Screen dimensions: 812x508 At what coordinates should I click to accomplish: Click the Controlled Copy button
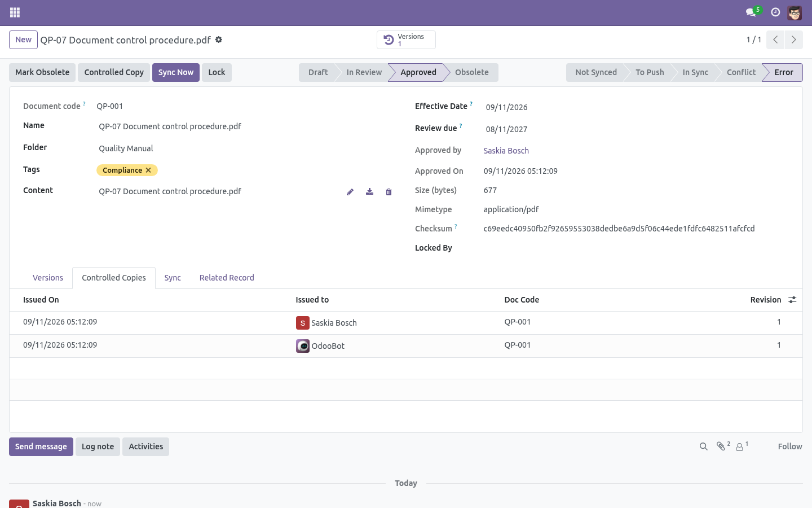click(114, 72)
